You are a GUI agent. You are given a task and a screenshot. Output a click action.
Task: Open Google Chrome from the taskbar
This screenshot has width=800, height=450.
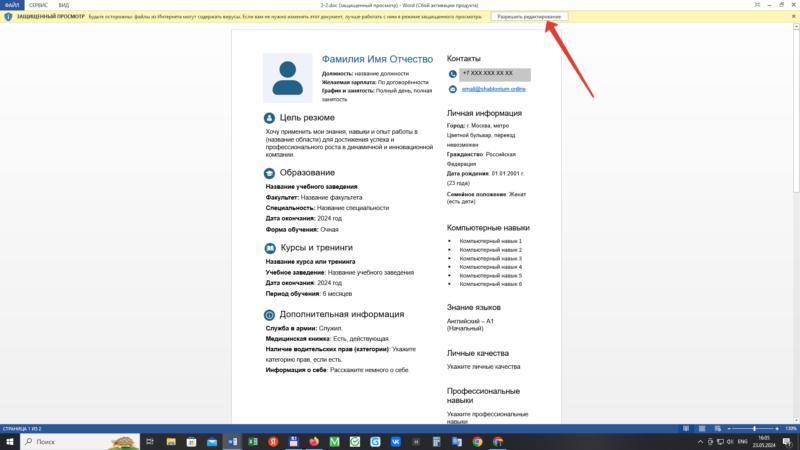click(x=477, y=442)
